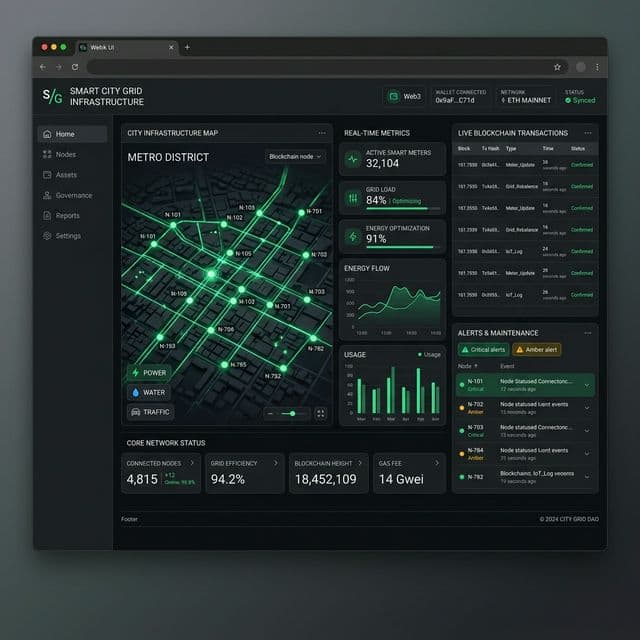Viewport: 640px width, 640px height.
Task: Toggle the Critical alerts filter
Action: point(483,349)
